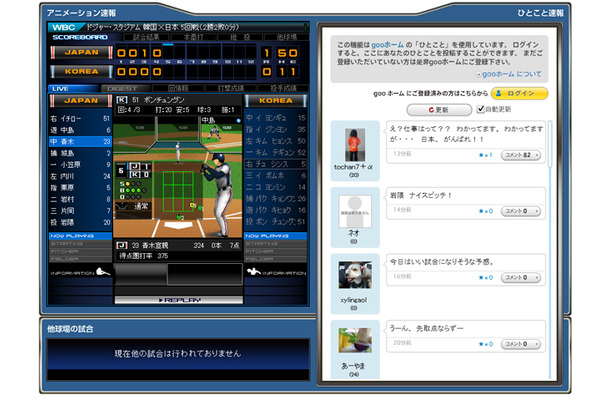610x400 pixels.
Task: Select 城島 2 in Japan lineup
Action: point(81,153)
